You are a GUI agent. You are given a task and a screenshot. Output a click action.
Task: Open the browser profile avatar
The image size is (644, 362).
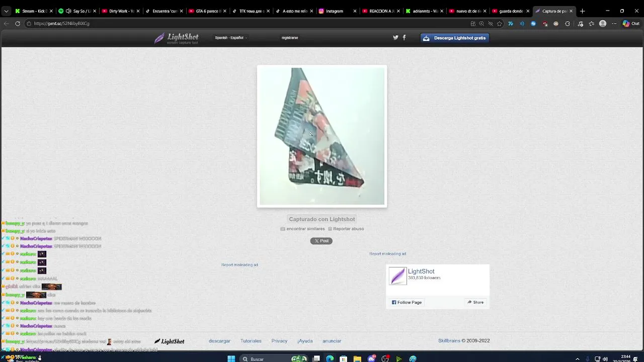[x=603, y=24]
